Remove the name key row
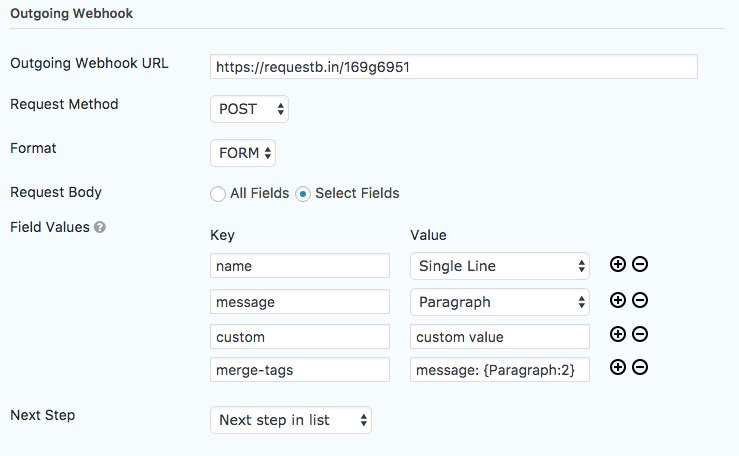The height and width of the screenshot is (456, 739). coord(640,264)
